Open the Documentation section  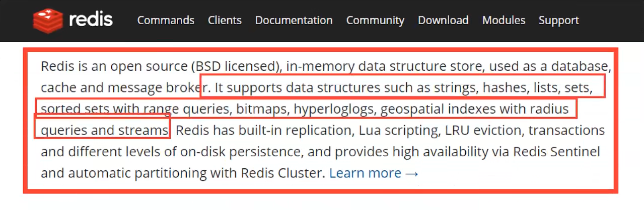[294, 20]
